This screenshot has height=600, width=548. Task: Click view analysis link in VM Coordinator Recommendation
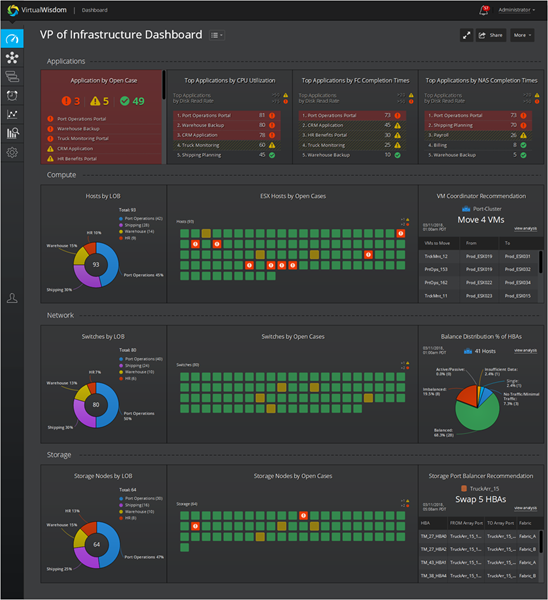[525, 228]
